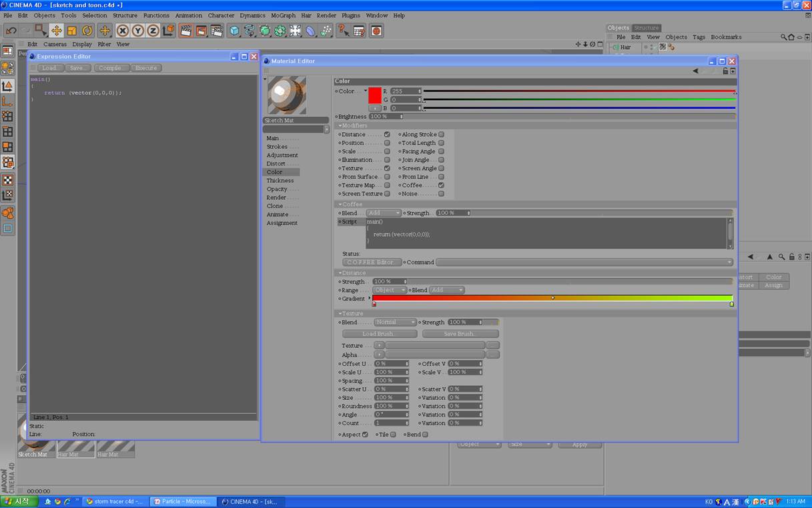Click the context help pointer icon

point(344,31)
